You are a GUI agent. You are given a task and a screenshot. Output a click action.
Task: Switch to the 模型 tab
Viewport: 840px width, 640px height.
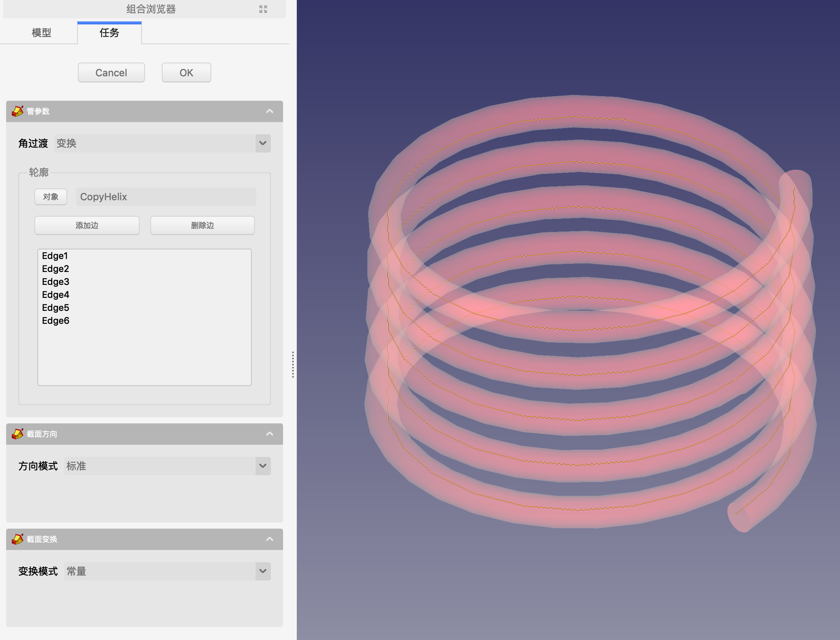click(41, 33)
